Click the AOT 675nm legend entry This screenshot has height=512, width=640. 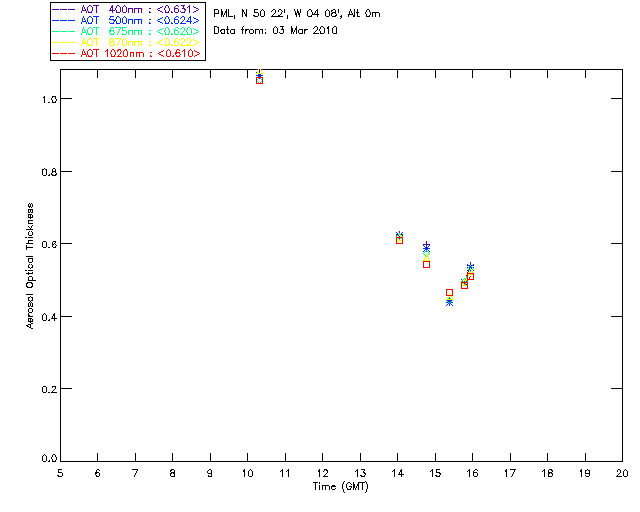(126, 31)
